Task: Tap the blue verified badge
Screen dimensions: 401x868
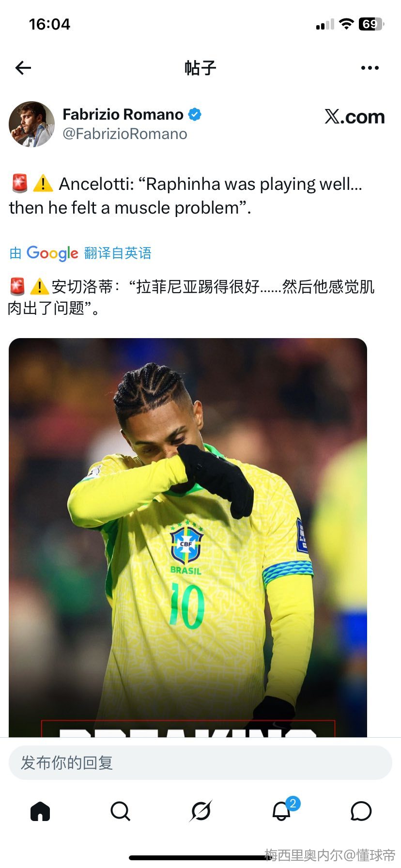Action: (195, 115)
